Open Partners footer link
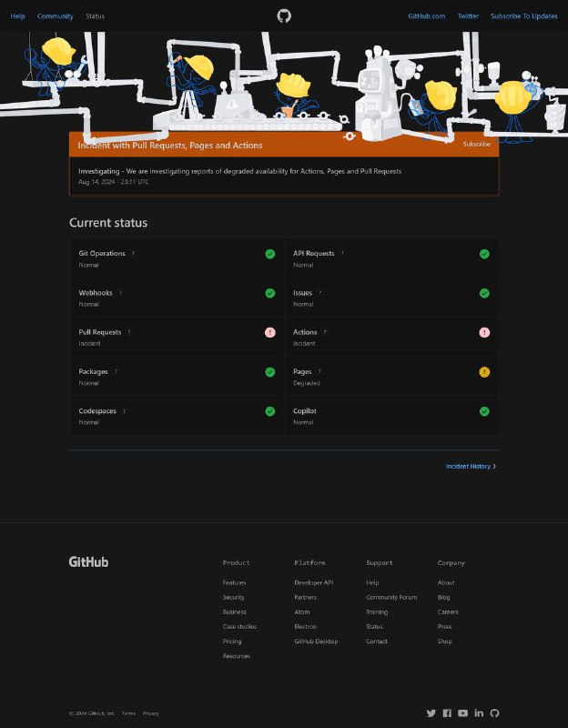The height and width of the screenshot is (728, 568). (305, 598)
